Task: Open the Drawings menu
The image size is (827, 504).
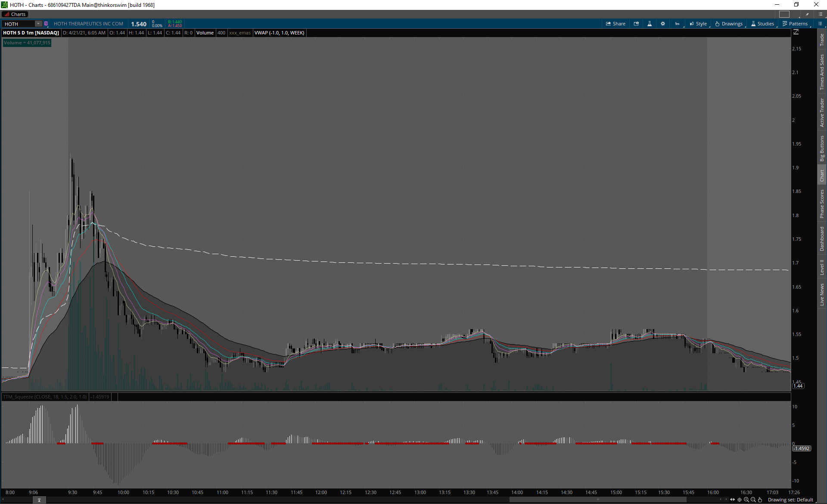Action: (729, 24)
